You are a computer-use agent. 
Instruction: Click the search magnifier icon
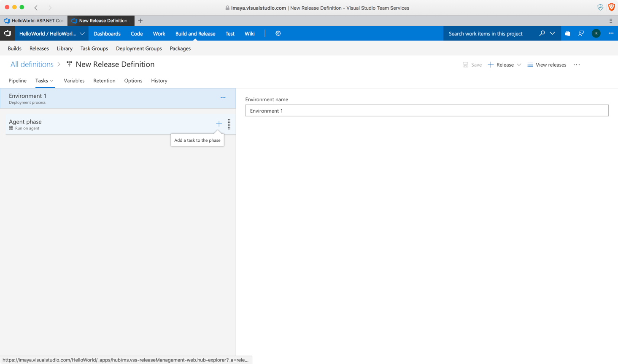coord(542,33)
